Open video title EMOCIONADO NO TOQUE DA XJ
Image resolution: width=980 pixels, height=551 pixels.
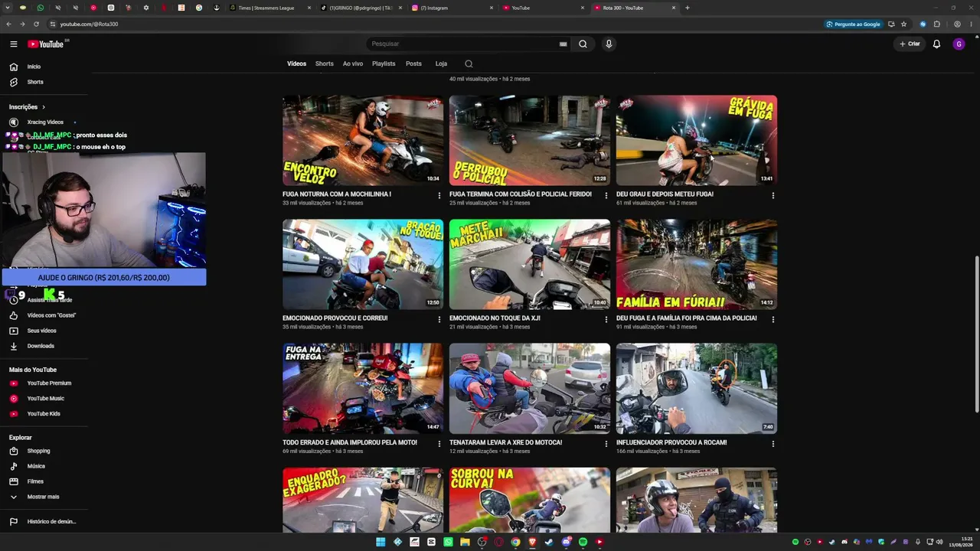pos(495,318)
